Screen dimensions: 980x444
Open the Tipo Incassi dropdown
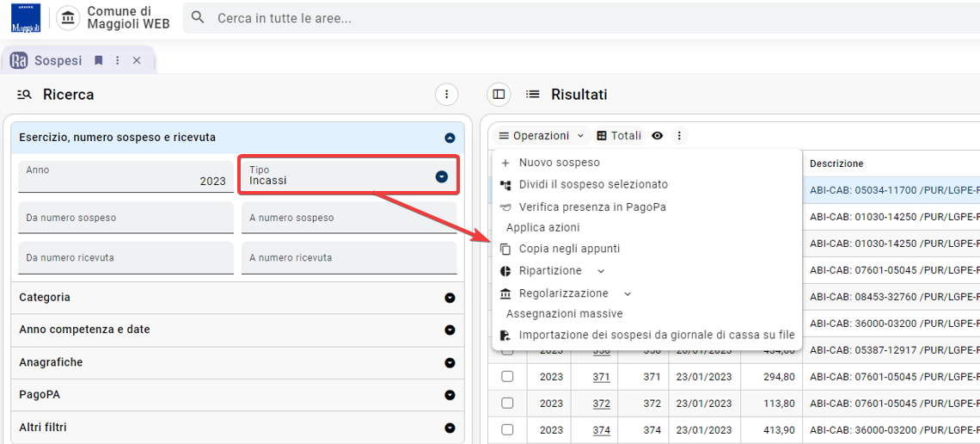point(349,175)
